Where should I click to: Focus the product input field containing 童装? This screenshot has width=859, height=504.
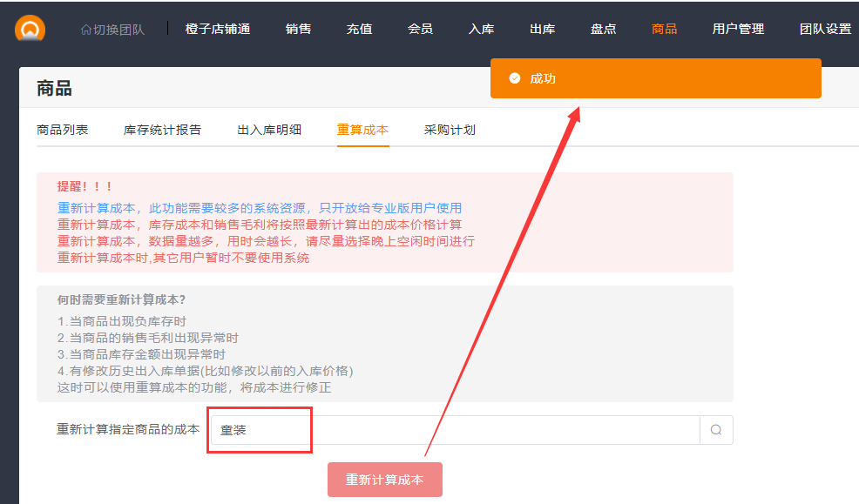(453, 430)
